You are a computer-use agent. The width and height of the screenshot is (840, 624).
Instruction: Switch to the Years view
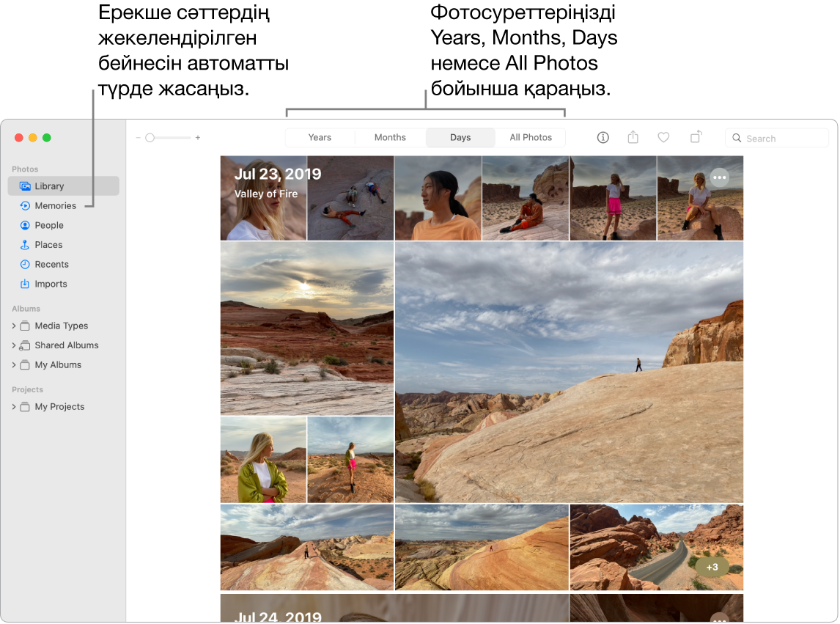click(320, 138)
